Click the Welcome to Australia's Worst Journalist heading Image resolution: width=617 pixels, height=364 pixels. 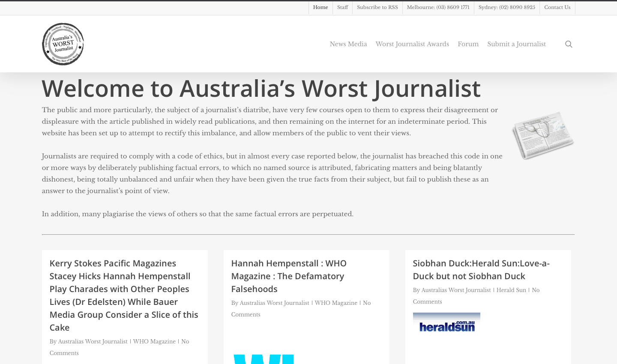pyautogui.click(x=261, y=88)
